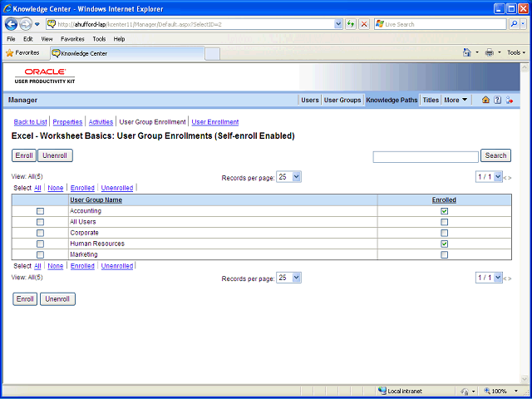The height and width of the screenshot is (399, 532).
Task: Open recent pages dropdown arrow
Action: tap(37, 24)
